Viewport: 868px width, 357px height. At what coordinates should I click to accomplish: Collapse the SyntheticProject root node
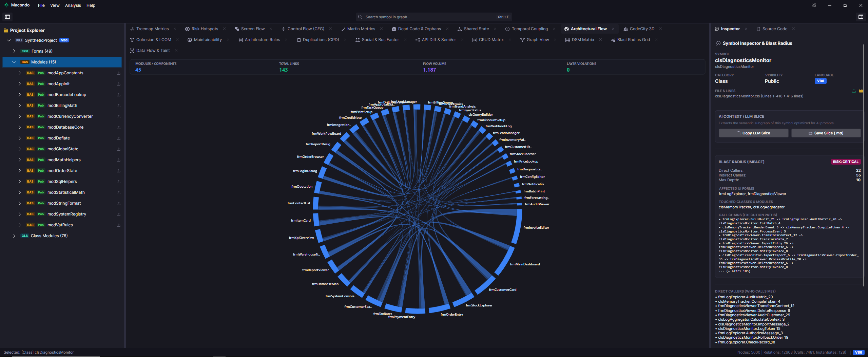click(9, 40)
